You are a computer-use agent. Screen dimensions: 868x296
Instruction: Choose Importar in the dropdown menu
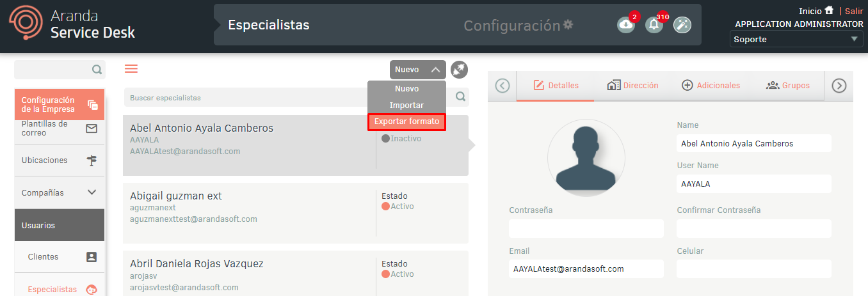tap(406, 105)
